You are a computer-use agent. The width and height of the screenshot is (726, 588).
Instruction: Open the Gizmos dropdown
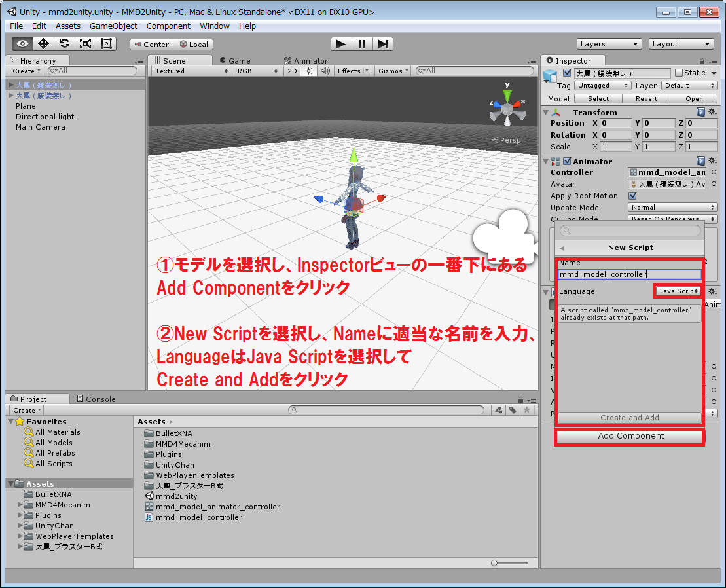tap(393, 71)
